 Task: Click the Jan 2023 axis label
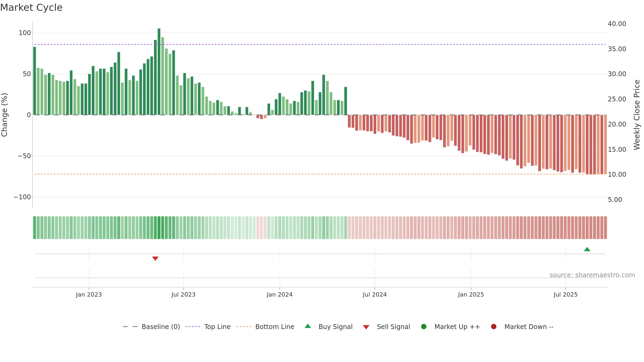pos(89,295)
